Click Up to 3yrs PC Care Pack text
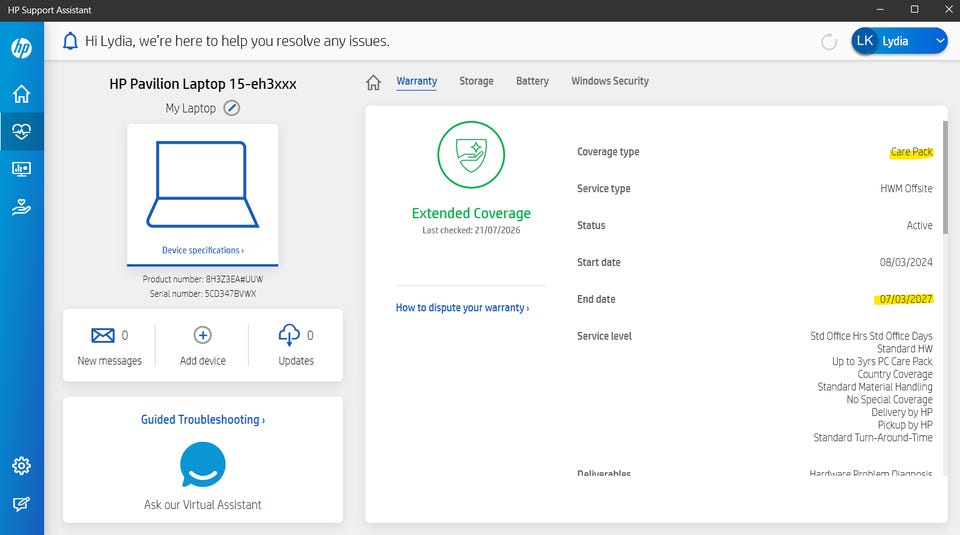This screenshot has height=535, width=960. coord(882,361)
